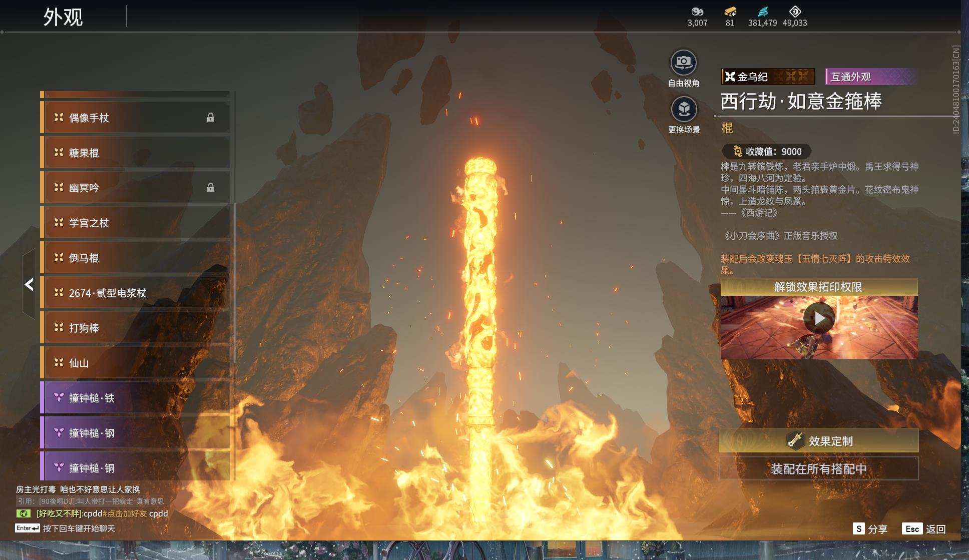Click the 《小刀会序曲》正版音乐授权 text
This screenshot has height=560, width=969.
[x=779, y=235]
